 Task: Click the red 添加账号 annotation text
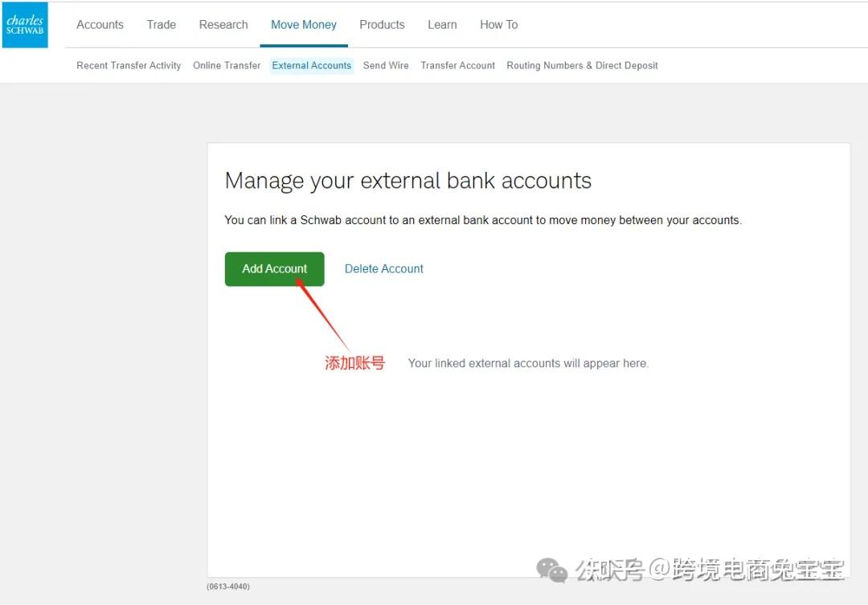tap(354, 363)
